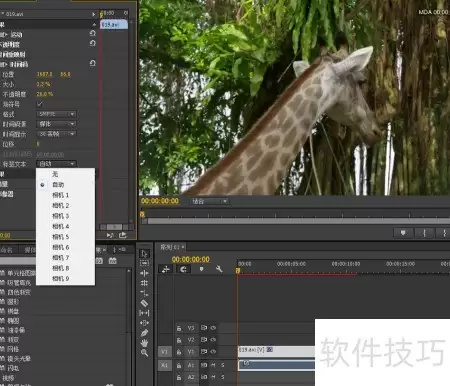Toggle V3 track eye visibility
Viewport: 450px width, 386px height.
tap(213, 328)
